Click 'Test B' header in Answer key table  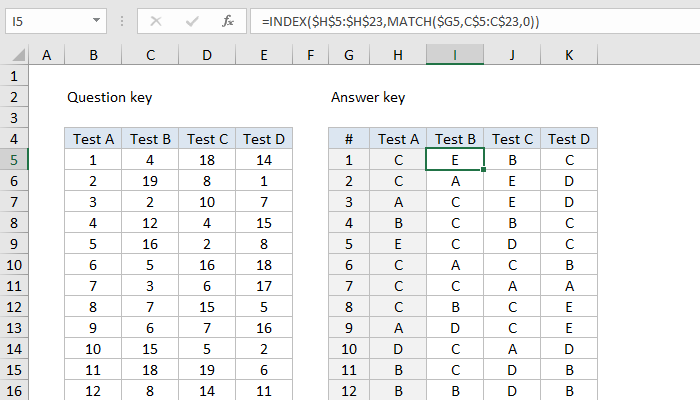click(455, 139)
